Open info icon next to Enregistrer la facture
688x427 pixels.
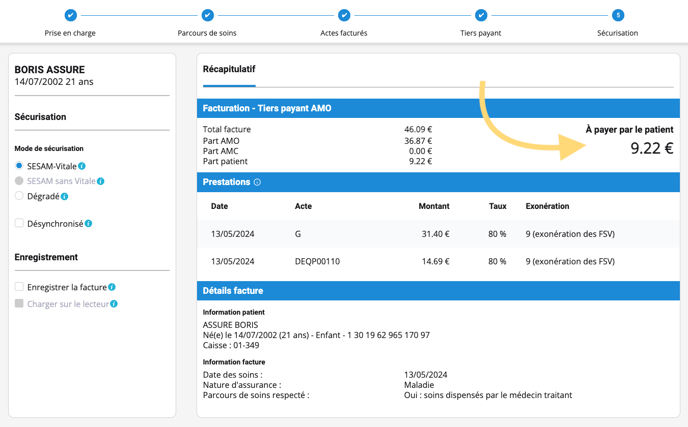pyautogui.click(x=112, y=287)
